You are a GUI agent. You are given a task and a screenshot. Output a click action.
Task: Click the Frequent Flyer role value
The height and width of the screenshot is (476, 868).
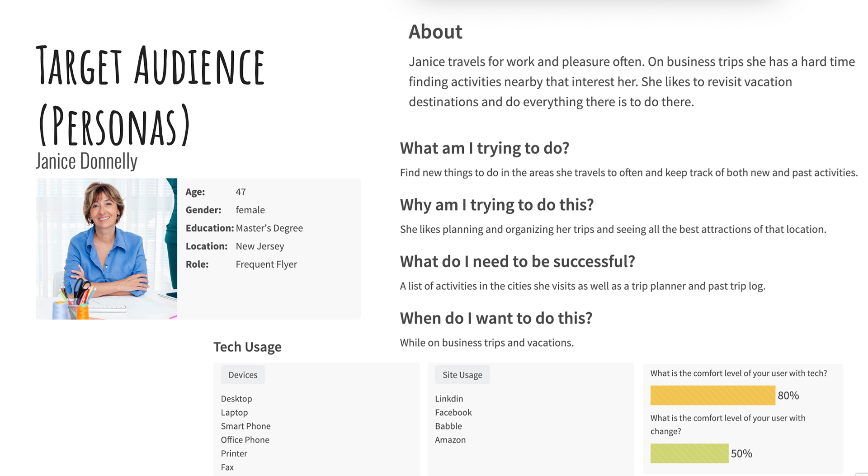coord(266,264)
